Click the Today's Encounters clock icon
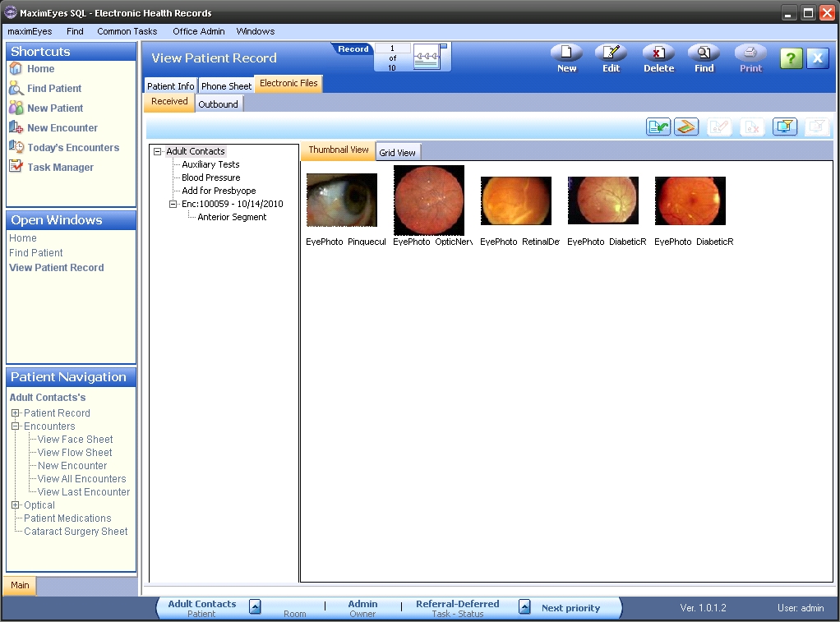The image size is (840, 622). (x=16, y=147)
